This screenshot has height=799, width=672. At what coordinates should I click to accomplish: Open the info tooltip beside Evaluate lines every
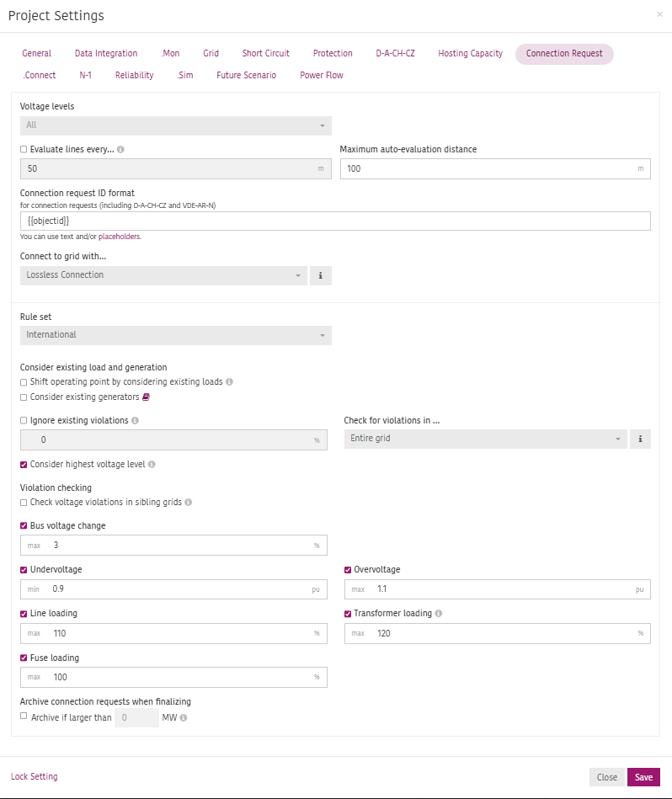coord(120,149)
